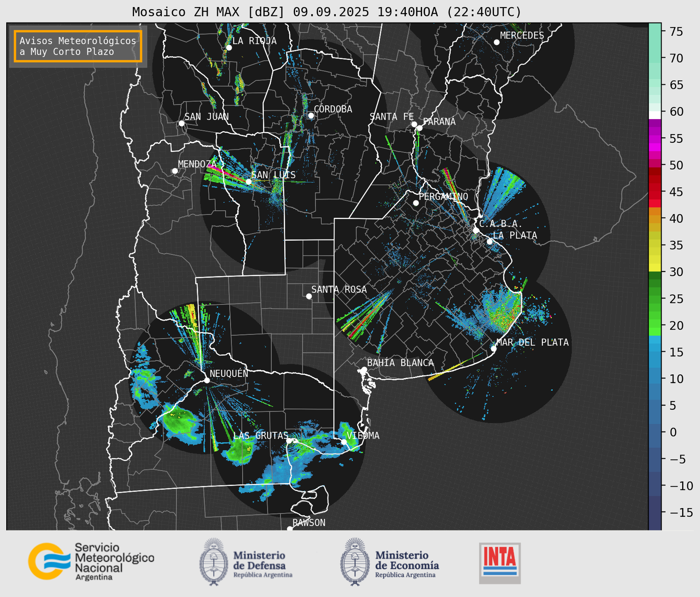Click the VIEDMA marker dot

coord(344,442)
